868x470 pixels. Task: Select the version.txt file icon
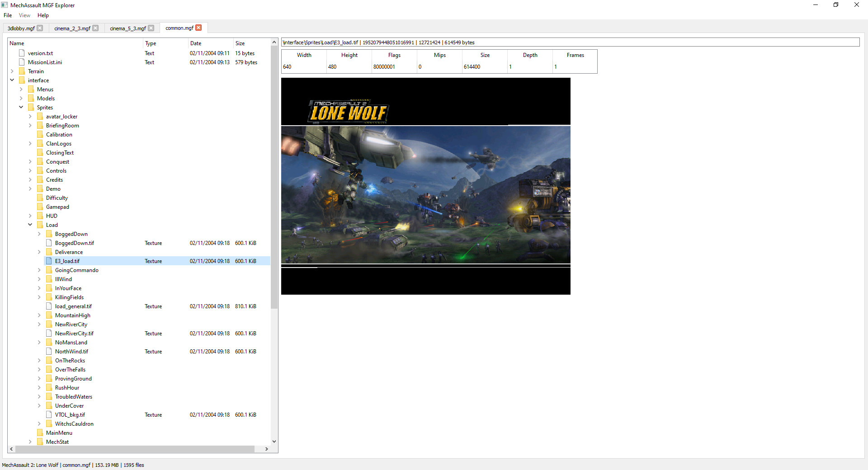pos(22,53)
